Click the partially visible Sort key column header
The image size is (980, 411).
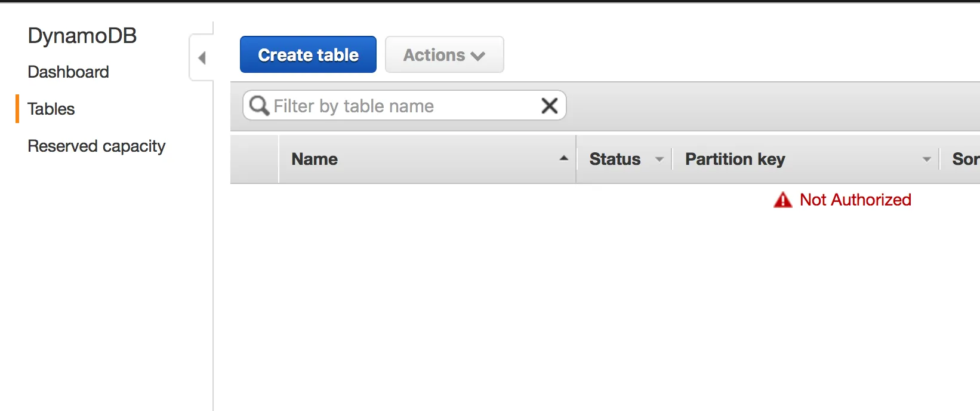(x=965, y=159)
